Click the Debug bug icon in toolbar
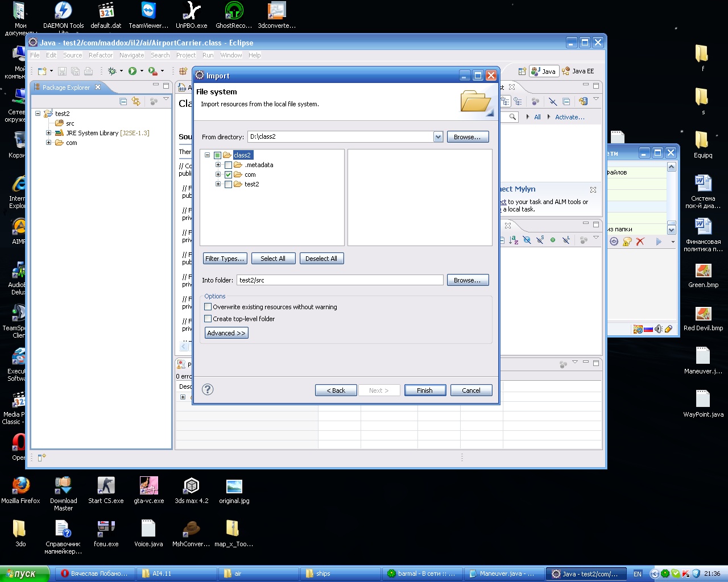 point(112,71)
